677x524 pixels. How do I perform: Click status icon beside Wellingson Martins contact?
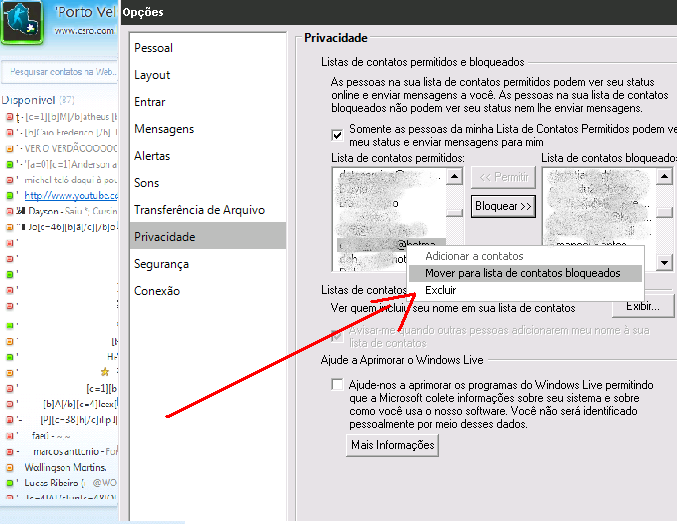click(x=8, y=467)
